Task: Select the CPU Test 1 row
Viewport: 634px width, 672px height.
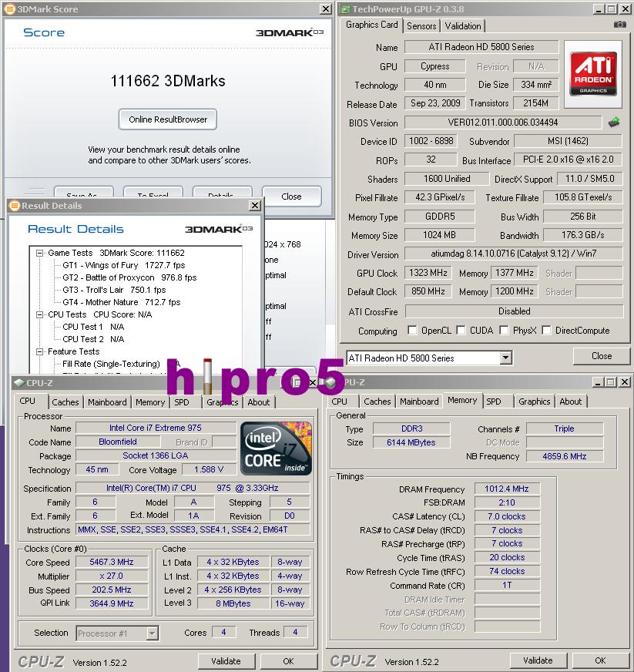Action: pos(93,327)
